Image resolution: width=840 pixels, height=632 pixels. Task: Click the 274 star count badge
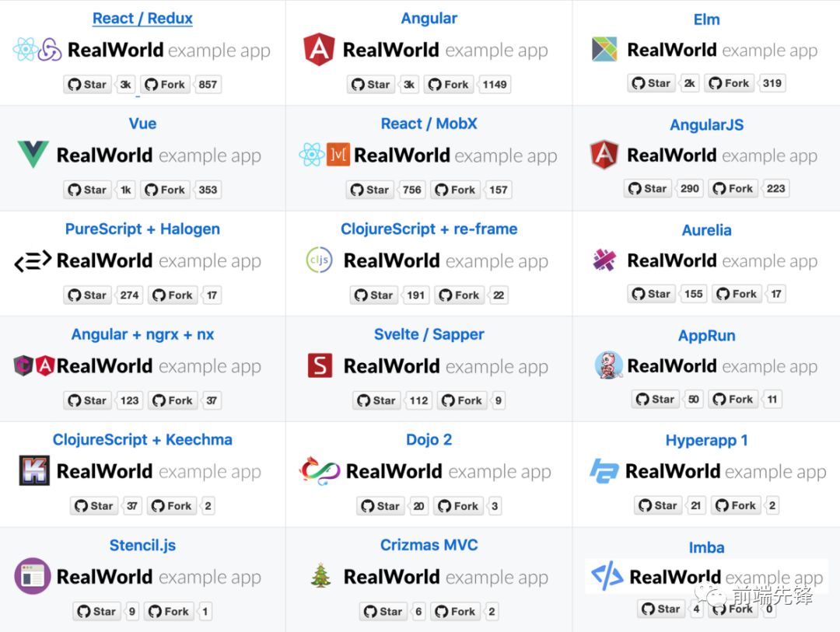tap(130, 295)
